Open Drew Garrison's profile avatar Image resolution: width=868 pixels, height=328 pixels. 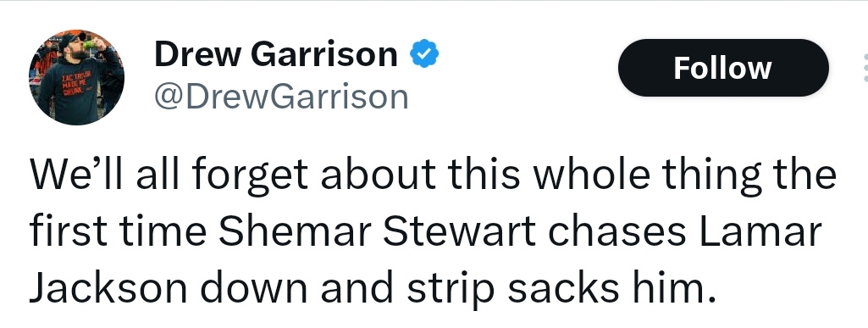[76, 77]
